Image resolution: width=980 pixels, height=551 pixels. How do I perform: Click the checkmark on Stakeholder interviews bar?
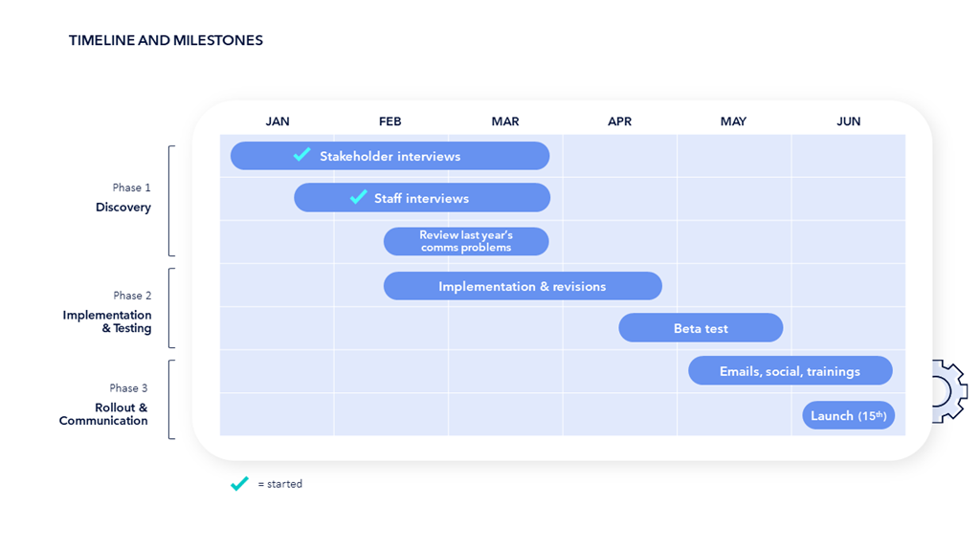(301, 154)
